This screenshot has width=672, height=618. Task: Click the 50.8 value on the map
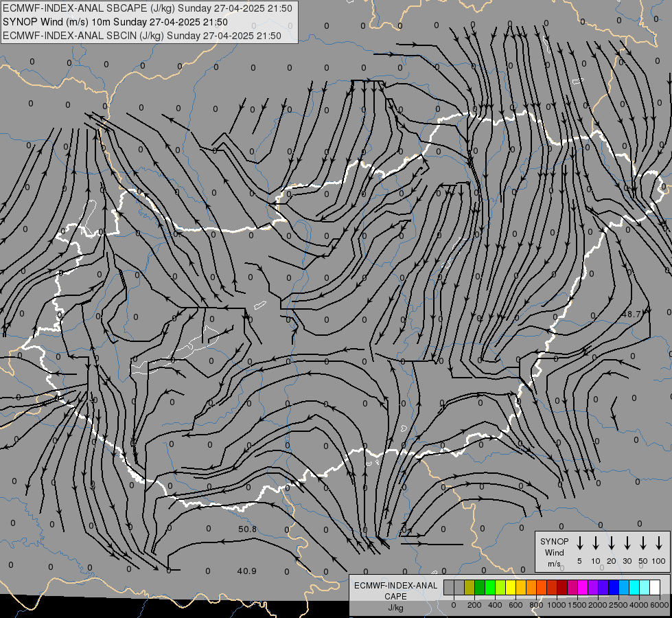247,529
